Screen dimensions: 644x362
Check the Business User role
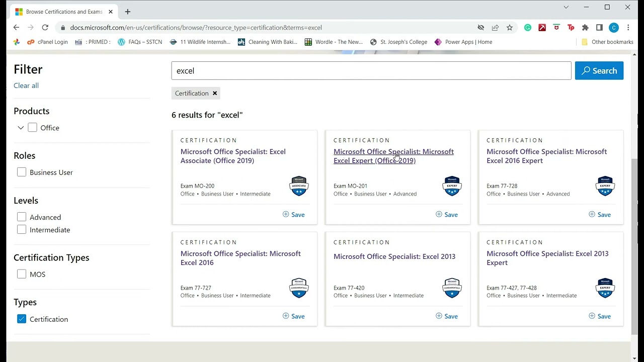coord(22,172)
